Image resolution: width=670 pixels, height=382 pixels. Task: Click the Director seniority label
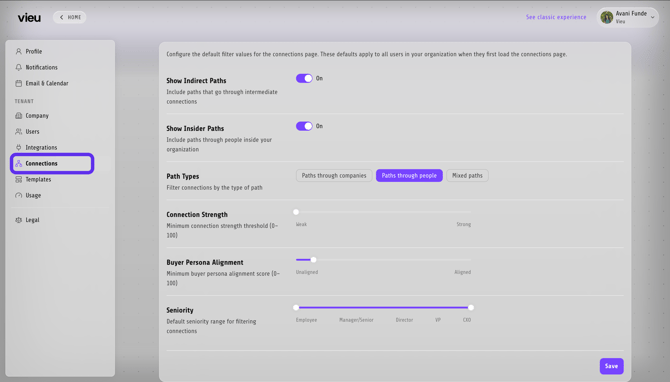[404, 320]
